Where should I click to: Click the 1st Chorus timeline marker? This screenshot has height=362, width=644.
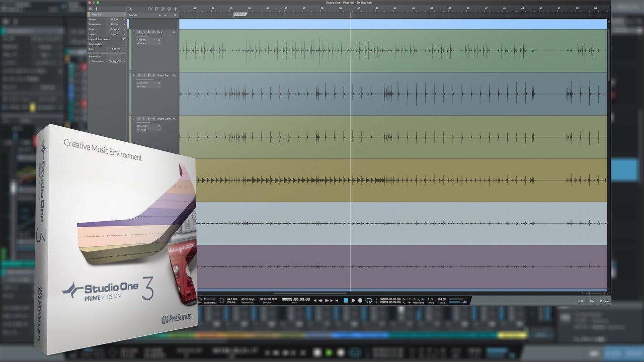click(239, 15)
